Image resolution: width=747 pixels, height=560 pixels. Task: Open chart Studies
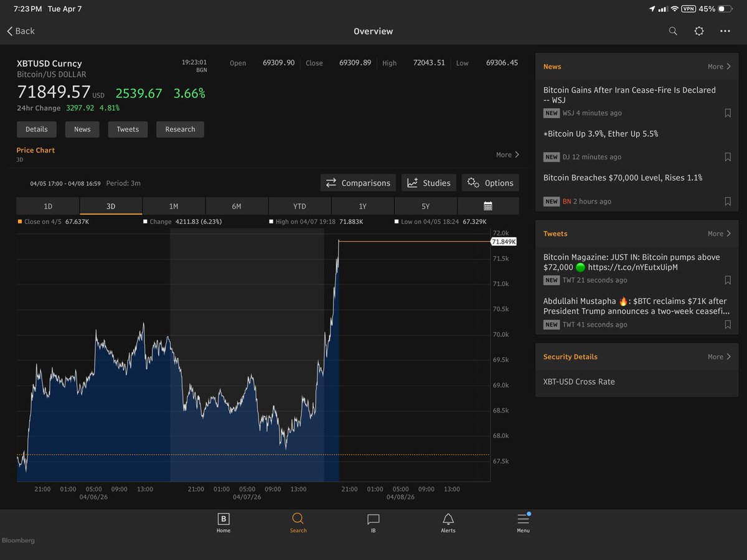[x=428, y=183]
